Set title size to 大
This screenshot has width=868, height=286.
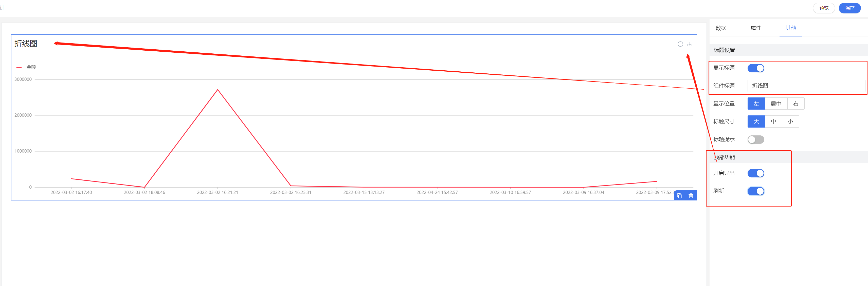coord(756,121)
